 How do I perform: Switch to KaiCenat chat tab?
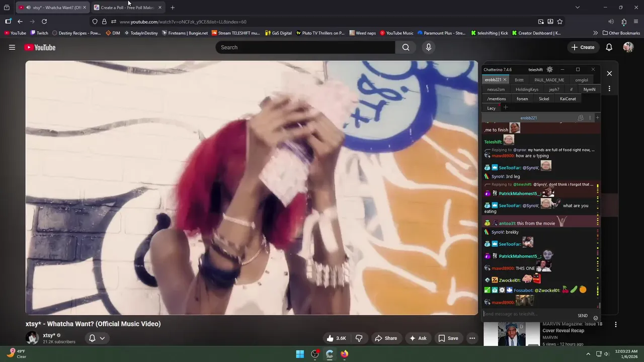(568, 99)
